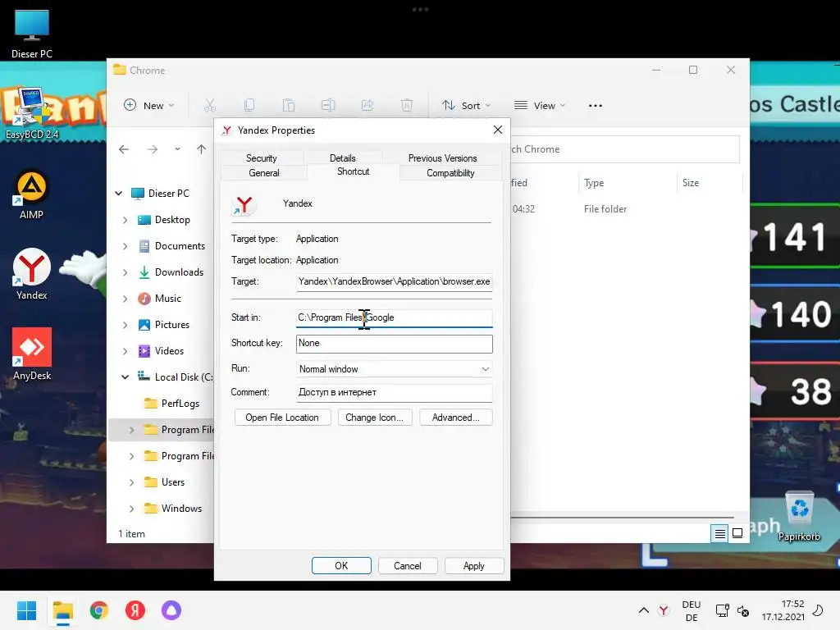Open EasyBCD 2.4 desktop shortcut
Viewport: 840px width, 630px height.
(x=32, y=113)
